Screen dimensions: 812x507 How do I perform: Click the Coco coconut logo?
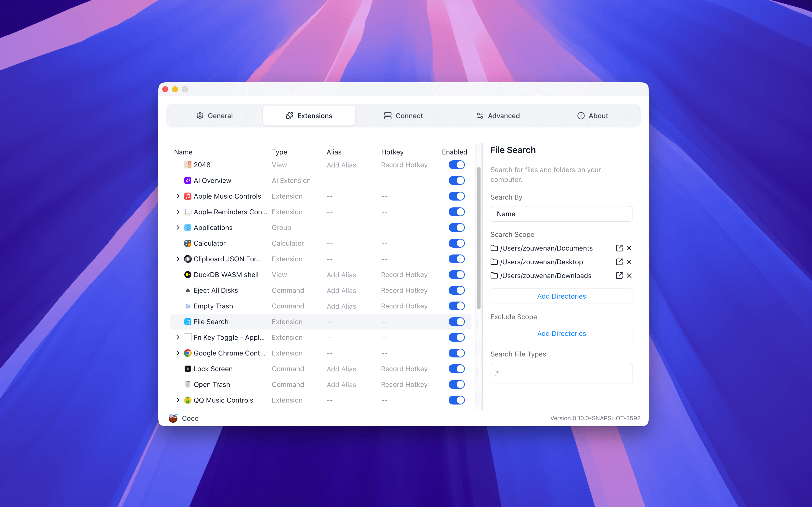[x=173, y=418]
